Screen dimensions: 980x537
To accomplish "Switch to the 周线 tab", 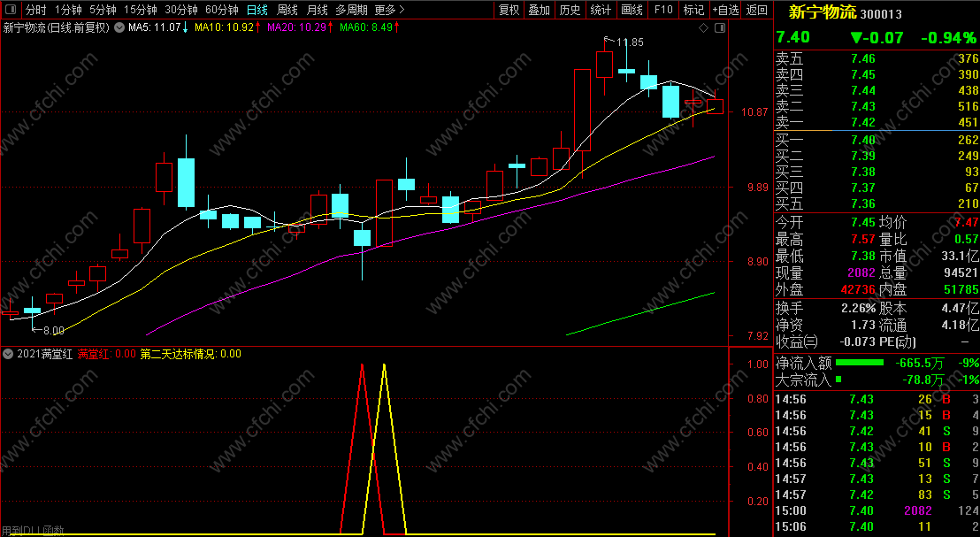I will tap(287, 10).
